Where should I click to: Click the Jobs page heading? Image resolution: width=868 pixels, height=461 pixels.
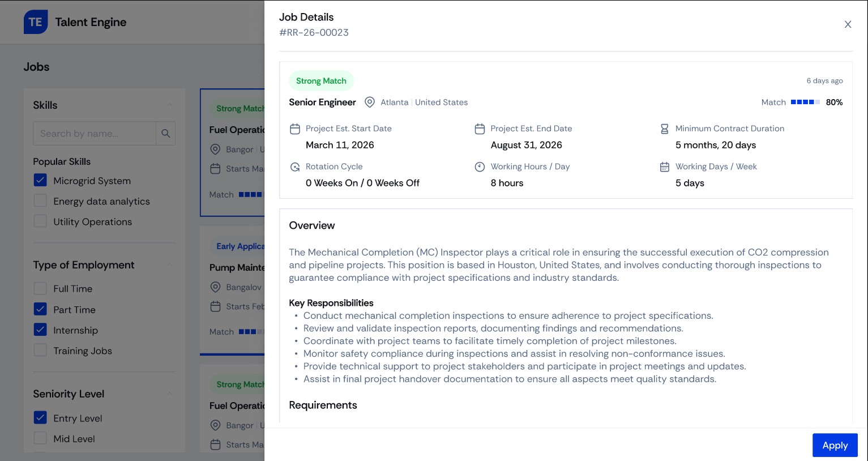(x=36, y=67)
